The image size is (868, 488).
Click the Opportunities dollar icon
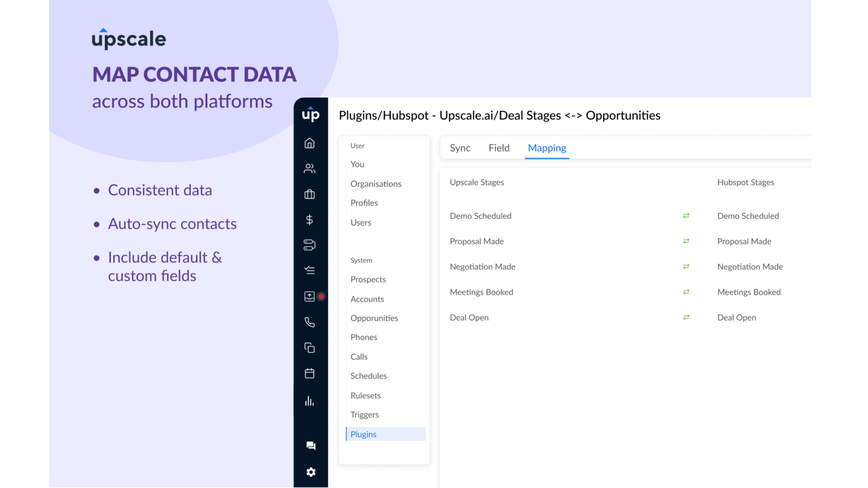[310, 220]
